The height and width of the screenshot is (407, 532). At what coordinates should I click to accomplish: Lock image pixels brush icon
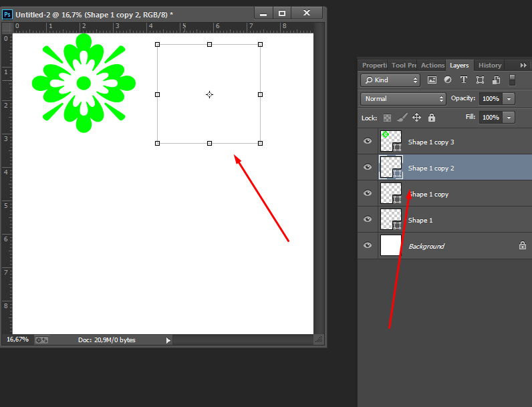coord(402,118)
